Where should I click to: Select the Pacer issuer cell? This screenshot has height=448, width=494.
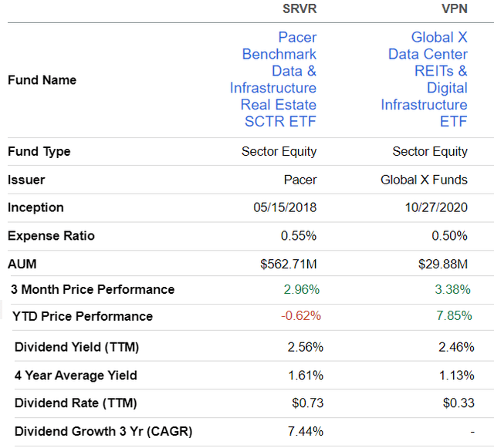click(300, 180)
